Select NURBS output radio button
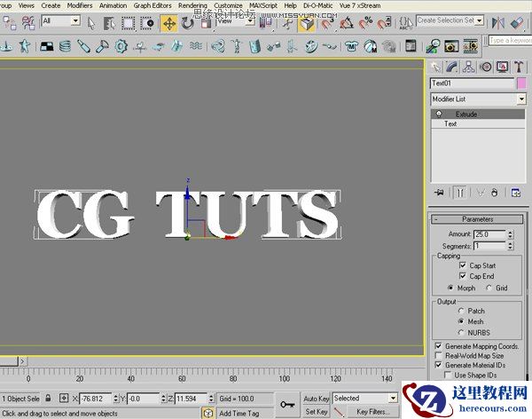The width and height of the screenshot is (532, 419). 461,332
